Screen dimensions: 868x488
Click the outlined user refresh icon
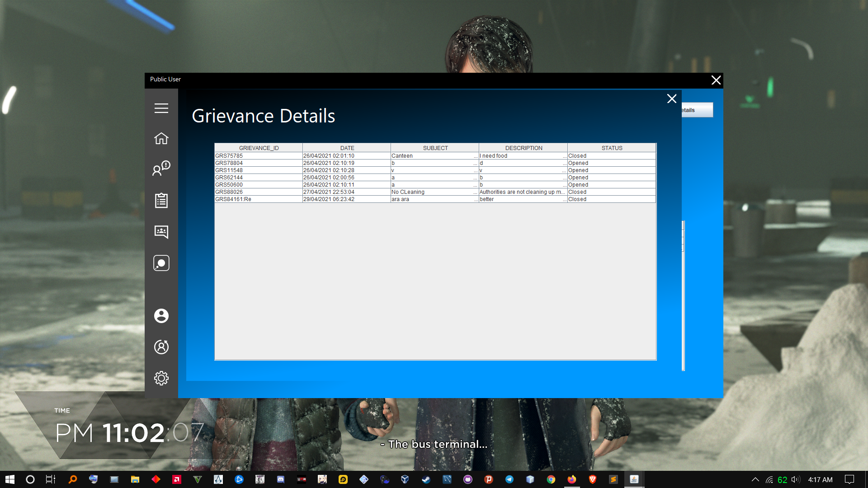161,347
